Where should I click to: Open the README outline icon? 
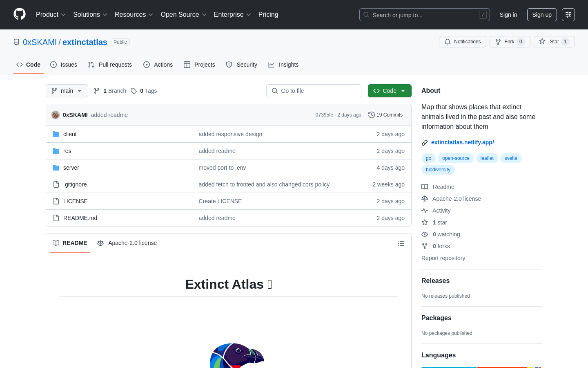click(401, 243)
